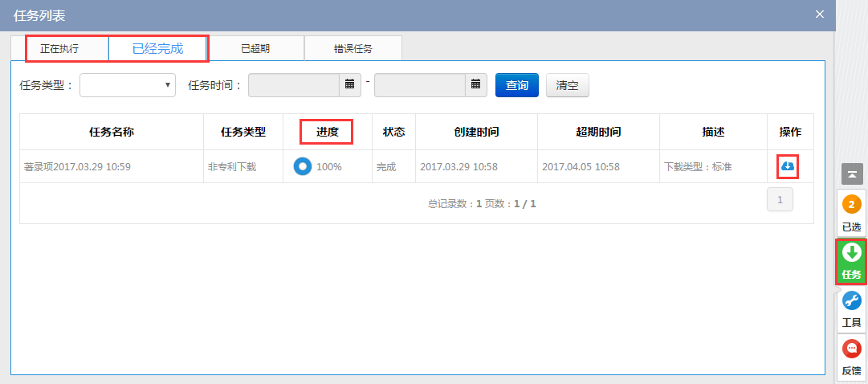Open the 已超期 tab
868x384 pixels.
click(255, 49)
